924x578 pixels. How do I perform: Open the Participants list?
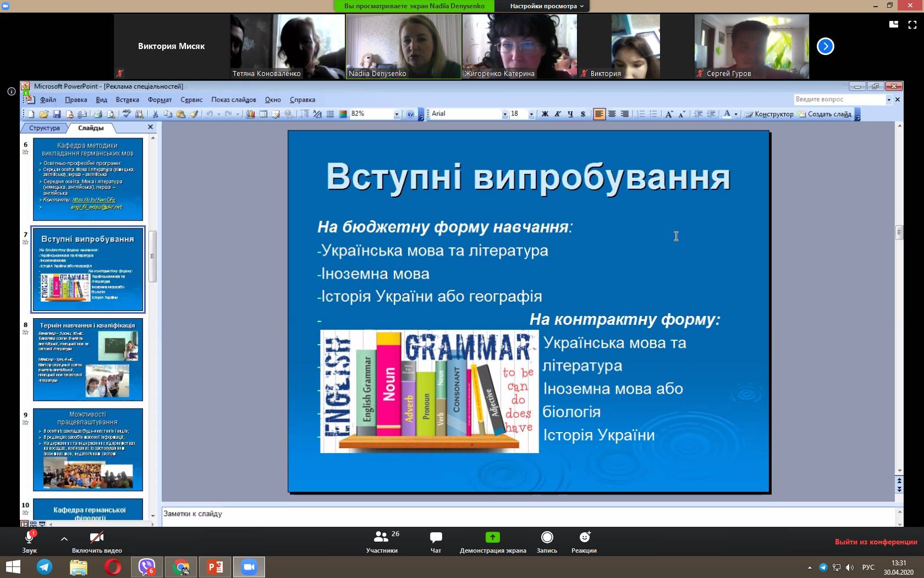pyautogui.click(x=382, y=542)
